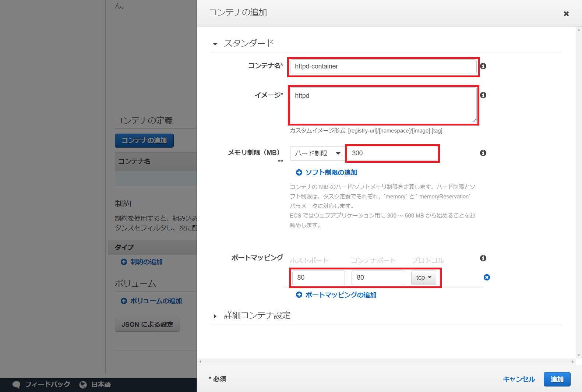Click the host port field
582x392 pixels.
(x=318, y=278)
